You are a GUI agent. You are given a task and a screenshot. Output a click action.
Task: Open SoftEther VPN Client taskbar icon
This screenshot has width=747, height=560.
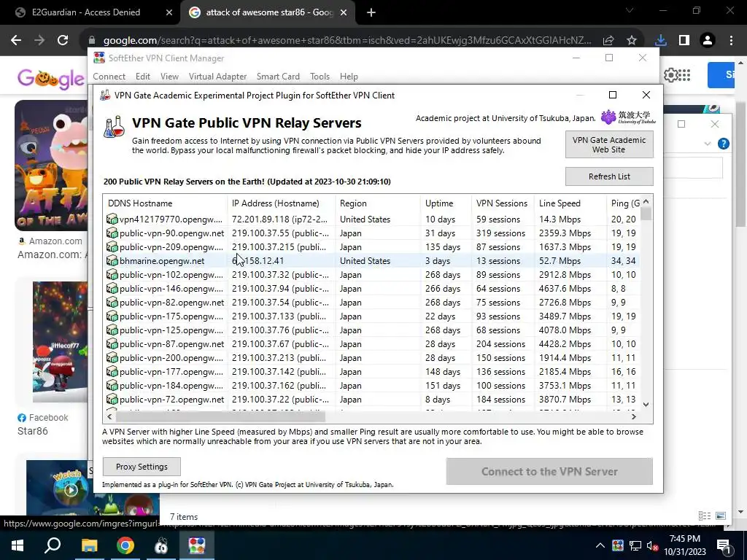coord(197,545)
